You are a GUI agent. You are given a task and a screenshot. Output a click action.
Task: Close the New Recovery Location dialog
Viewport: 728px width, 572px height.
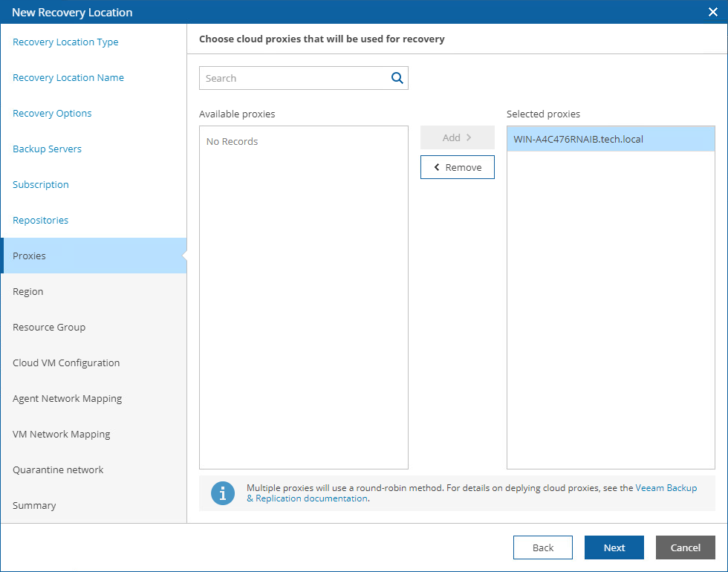tap(712, 12)
